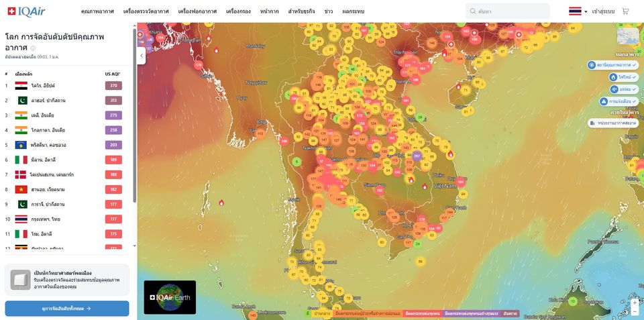Image resolution: width=644 pixels, height=320 pixels.
Task: Disable the wind (แรงลม) layer
Action: click(623, 89)
